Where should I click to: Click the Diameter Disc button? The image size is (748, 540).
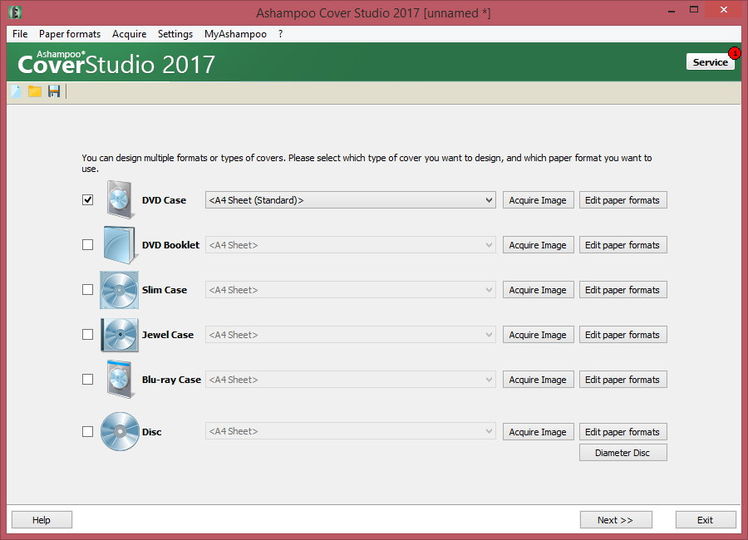click(623, 453)
